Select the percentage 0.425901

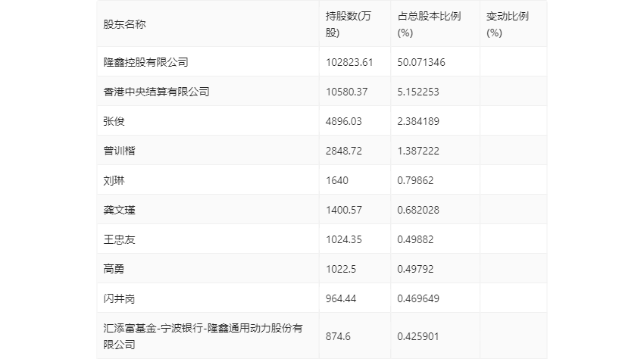[x=418, y=336]
